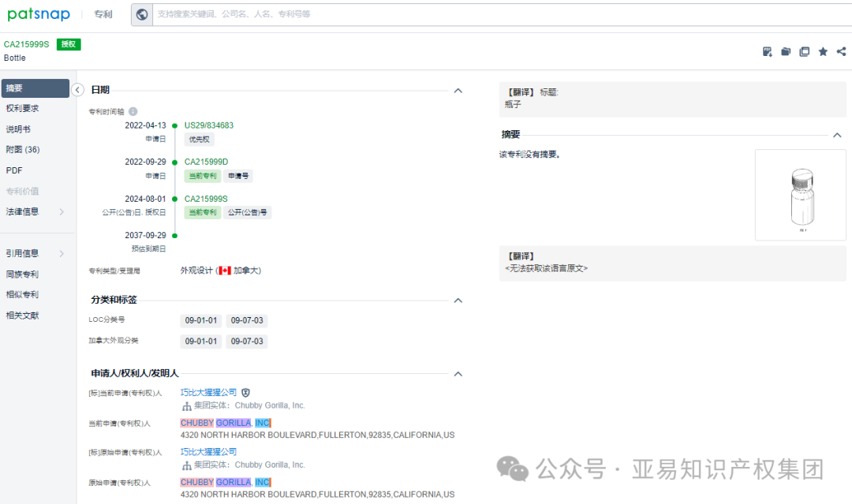Viewport: 852px width, 504px height.
Task: Click the multi-window copy icon near the star
Action: (804, 51)
